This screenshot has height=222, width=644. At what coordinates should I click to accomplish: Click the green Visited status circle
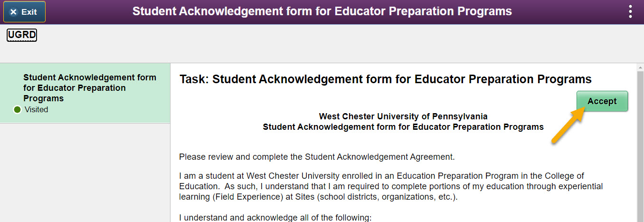click(x=18, y=110)
